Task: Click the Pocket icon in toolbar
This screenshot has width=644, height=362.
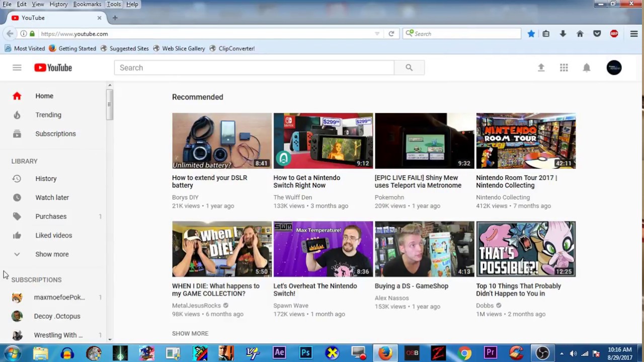Action: pos(597,34)
